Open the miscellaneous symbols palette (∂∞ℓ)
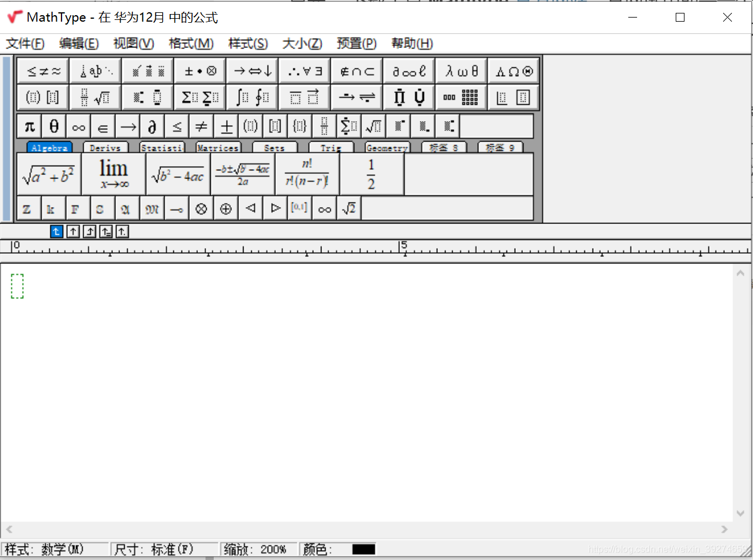 click(409, 71)
